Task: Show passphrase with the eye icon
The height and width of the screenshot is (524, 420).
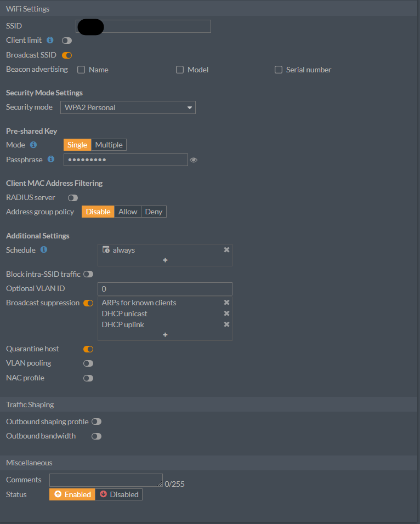Action: (194, 160)
